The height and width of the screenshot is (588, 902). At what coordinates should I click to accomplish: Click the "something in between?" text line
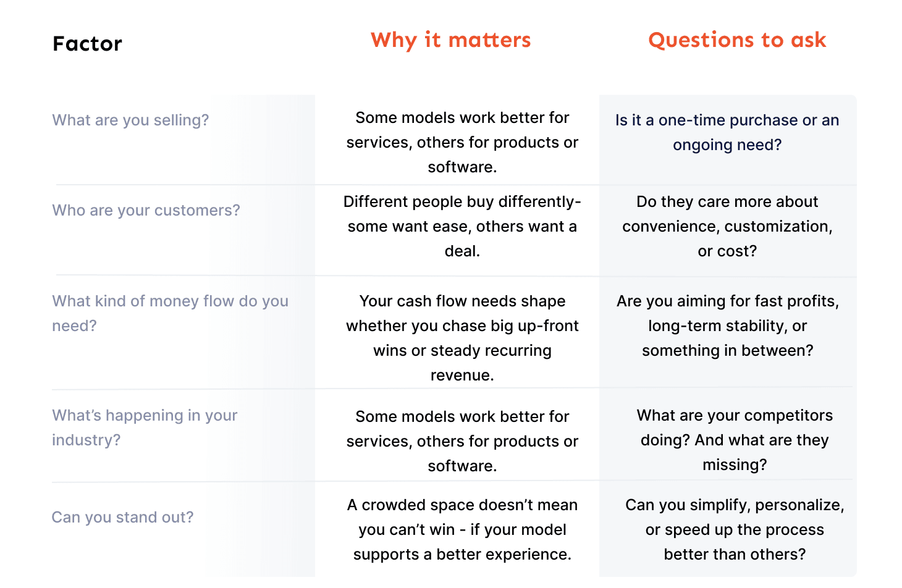(x=727, y=350)
